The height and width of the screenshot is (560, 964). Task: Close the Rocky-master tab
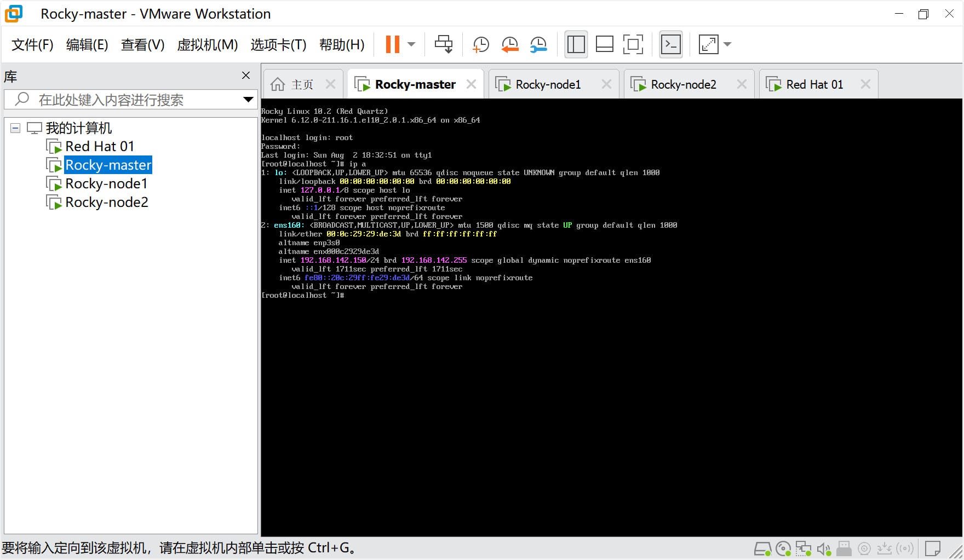tap(471, 84)
